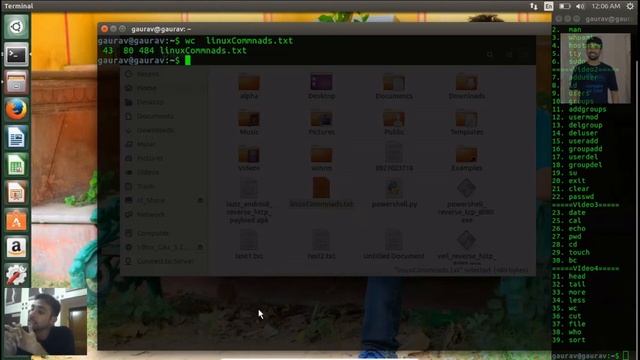Select Public folder in Files window
The width and height of the screenshot is (640, 360).
pyautogui.click(x=394, y=123)
